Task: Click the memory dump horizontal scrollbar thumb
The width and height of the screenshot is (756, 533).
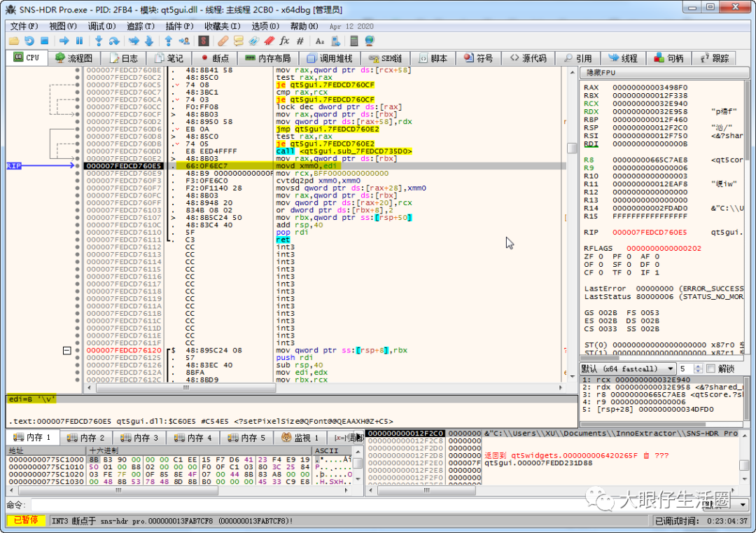Action: [x=118, y=490]
